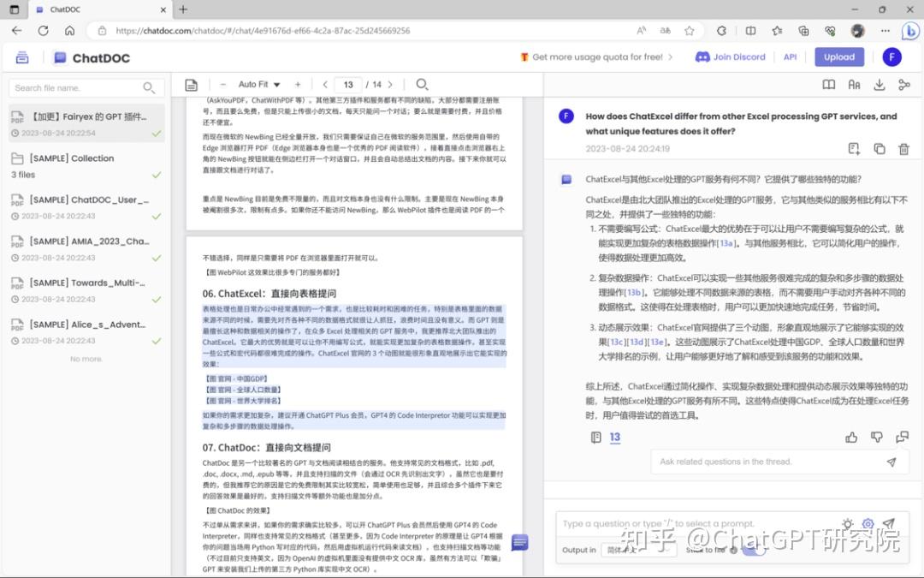
Task: Go to the next PDF page
Action: 390,84
